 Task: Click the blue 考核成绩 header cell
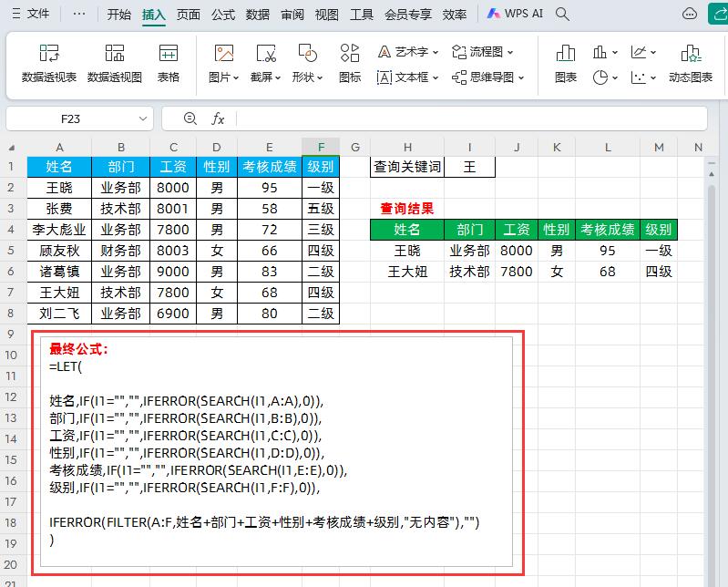click(x=270, y=167)
